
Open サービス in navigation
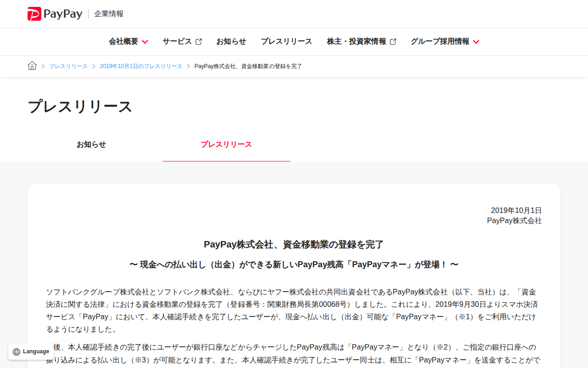[177, 41]
